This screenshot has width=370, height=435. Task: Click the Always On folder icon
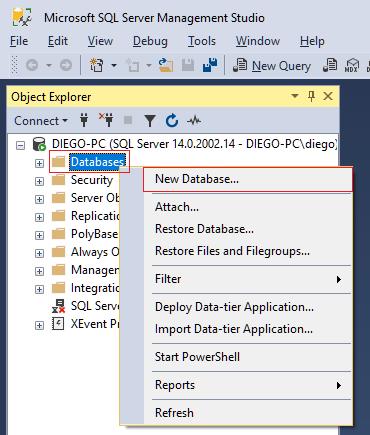coord(58,252)
